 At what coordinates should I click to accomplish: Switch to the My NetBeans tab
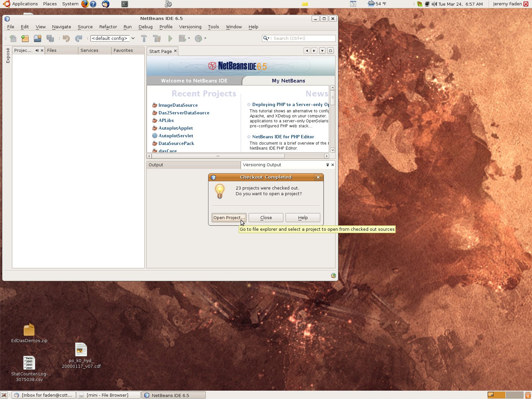[288, 80]
